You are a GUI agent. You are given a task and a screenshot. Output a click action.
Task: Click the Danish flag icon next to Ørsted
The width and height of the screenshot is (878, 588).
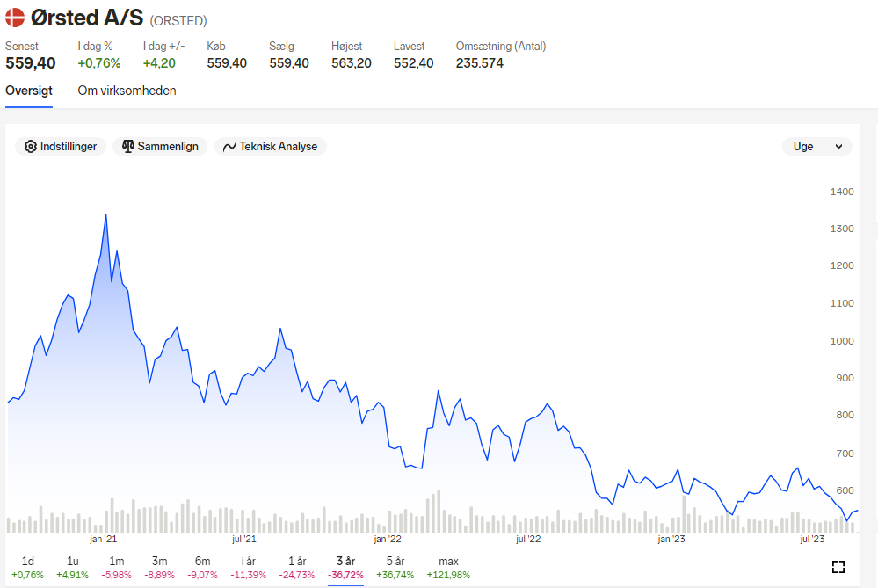15,18
